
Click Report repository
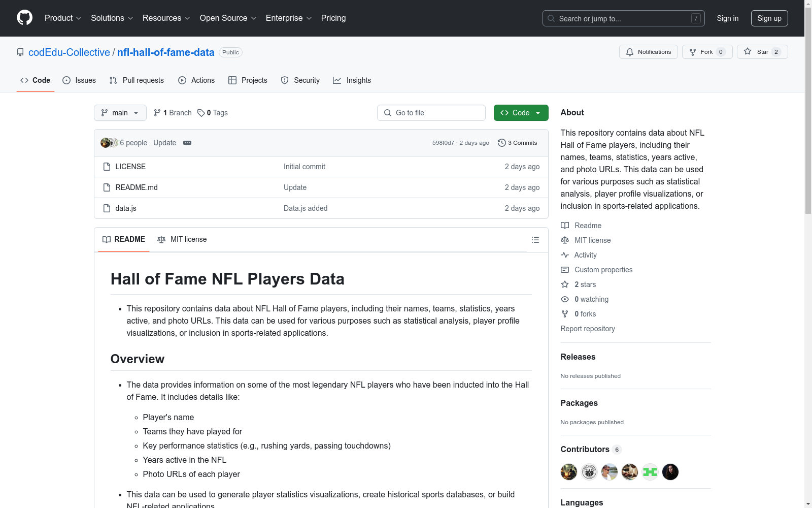(x=588, y=329)
